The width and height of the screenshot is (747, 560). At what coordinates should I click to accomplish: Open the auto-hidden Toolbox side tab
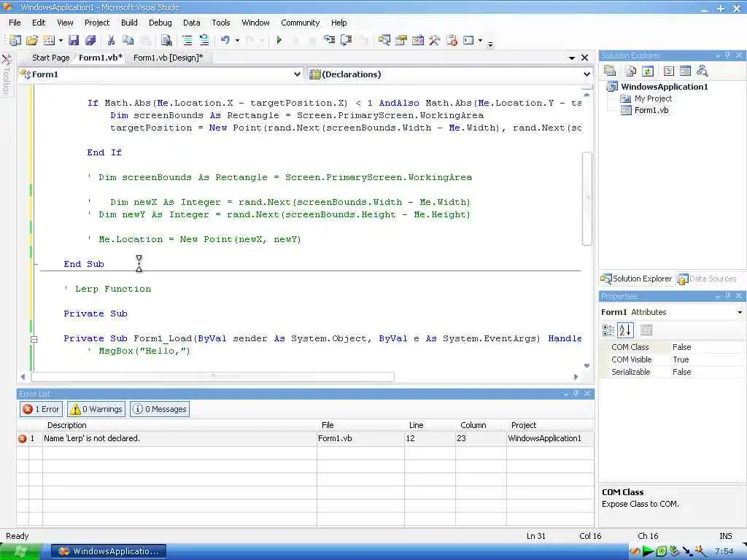click(x=7, y=74)
